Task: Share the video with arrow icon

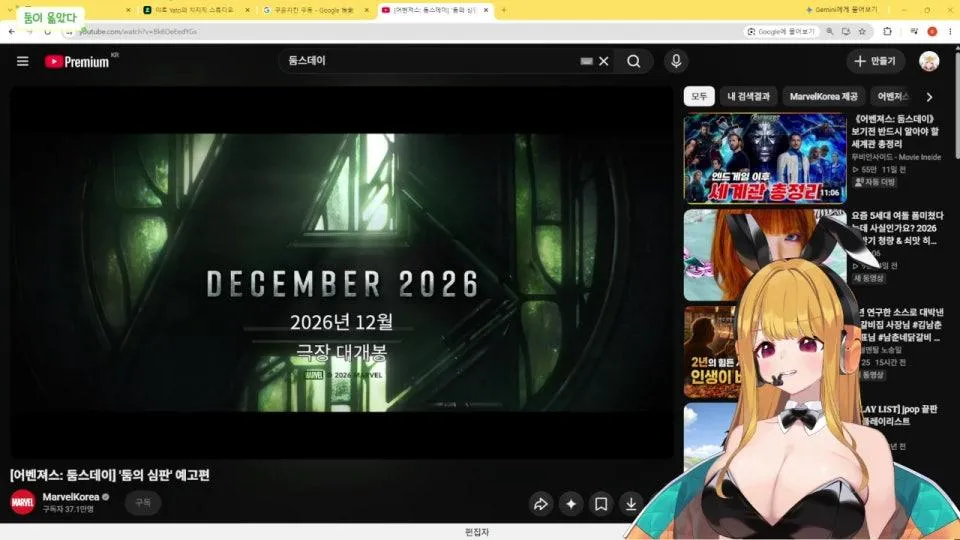Action: [x=541, y=504]
